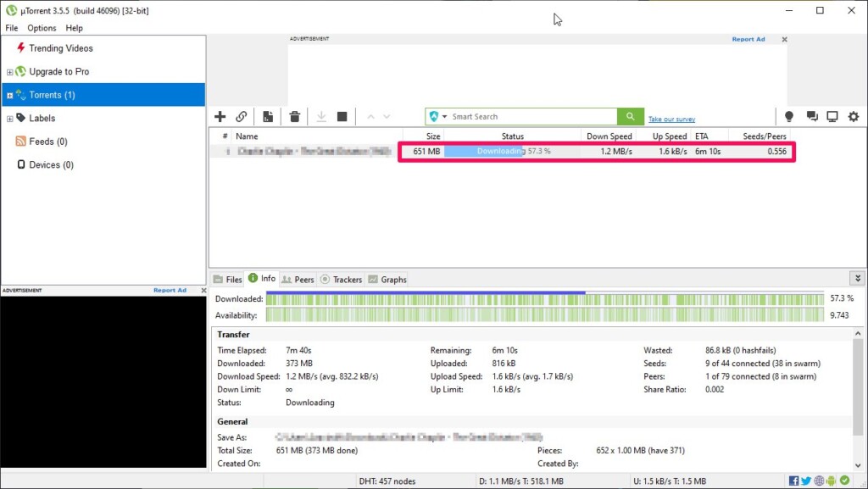Sort by the Seeds/Peers column header

759,136
